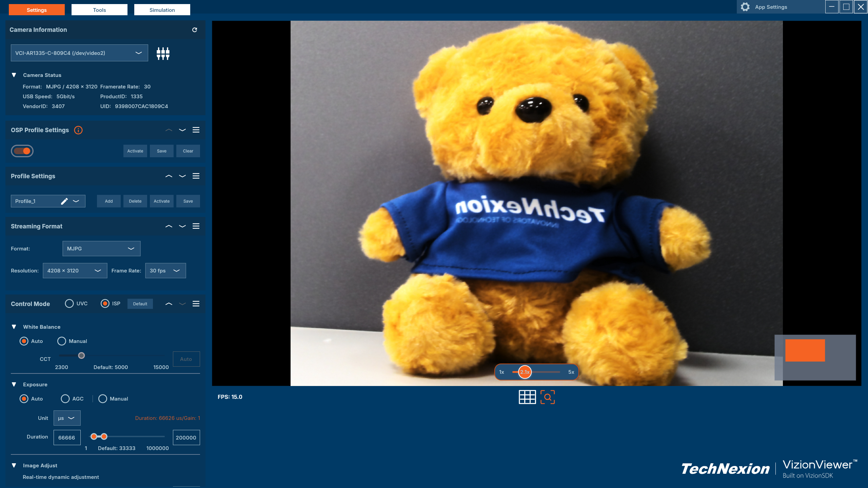Open the Simulation tab

(x=162, y=10)
